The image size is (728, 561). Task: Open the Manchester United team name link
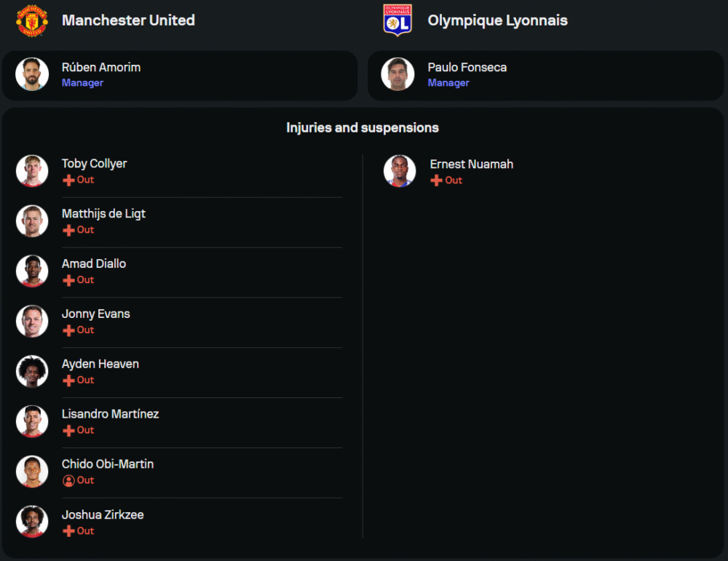coord(128,20)
